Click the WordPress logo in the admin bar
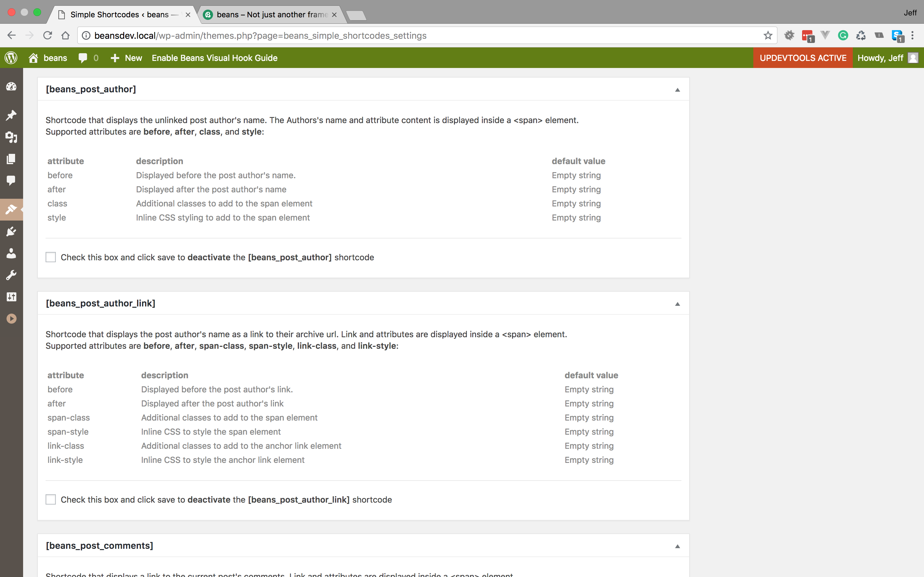Image resolution: width=924 pixels, height=577 pixels. pyautogui.click(x=11, y=58)
